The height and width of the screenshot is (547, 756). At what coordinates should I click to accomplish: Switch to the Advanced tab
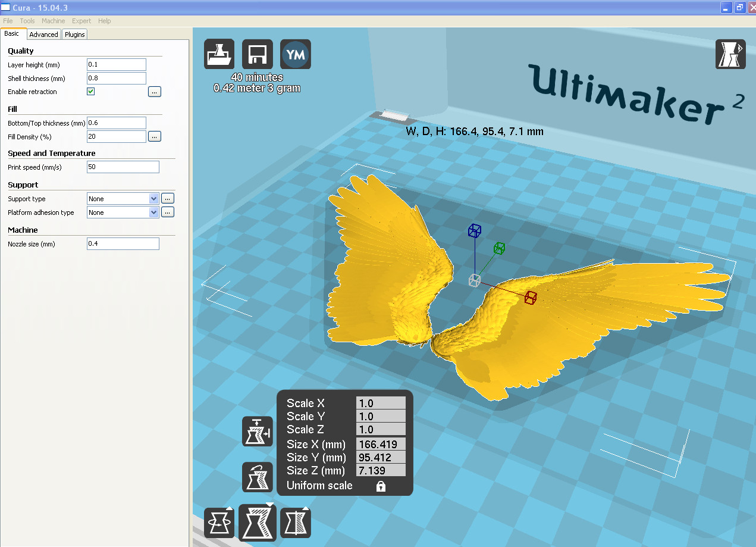click(x=44, y=35)
